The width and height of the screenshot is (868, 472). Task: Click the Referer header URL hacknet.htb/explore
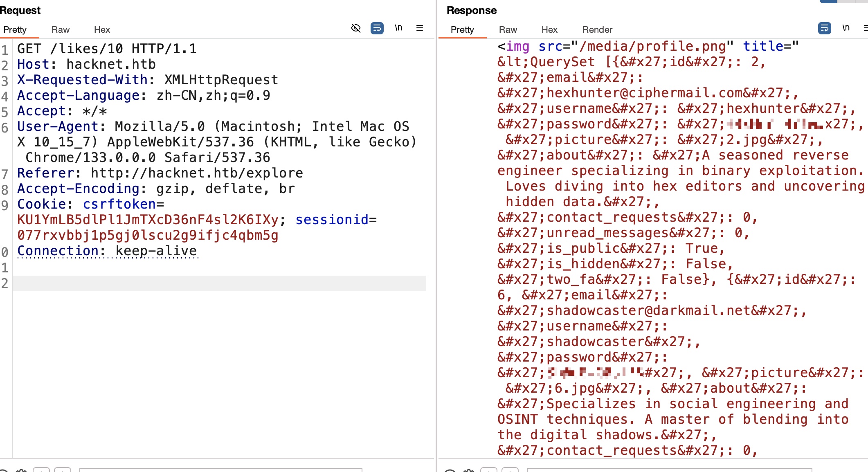[196, 173]
